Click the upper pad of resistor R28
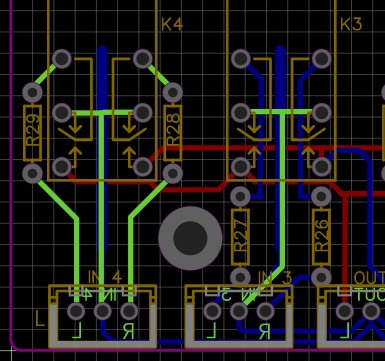385x361 pixels. [x=173, y=92]
